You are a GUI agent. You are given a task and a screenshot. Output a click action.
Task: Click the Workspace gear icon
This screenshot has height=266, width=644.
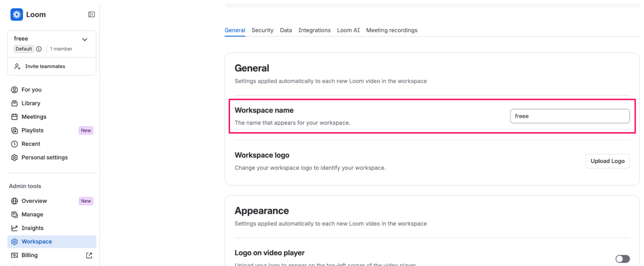tap(14, 242)
